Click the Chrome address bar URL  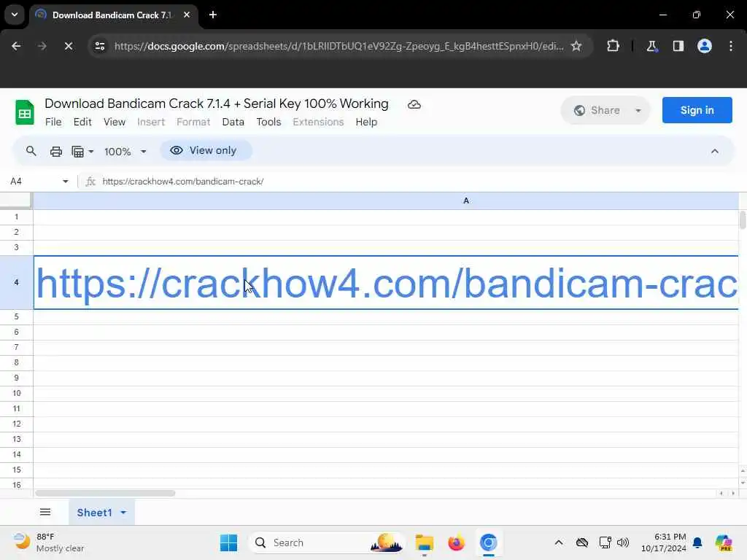[338, 46]
